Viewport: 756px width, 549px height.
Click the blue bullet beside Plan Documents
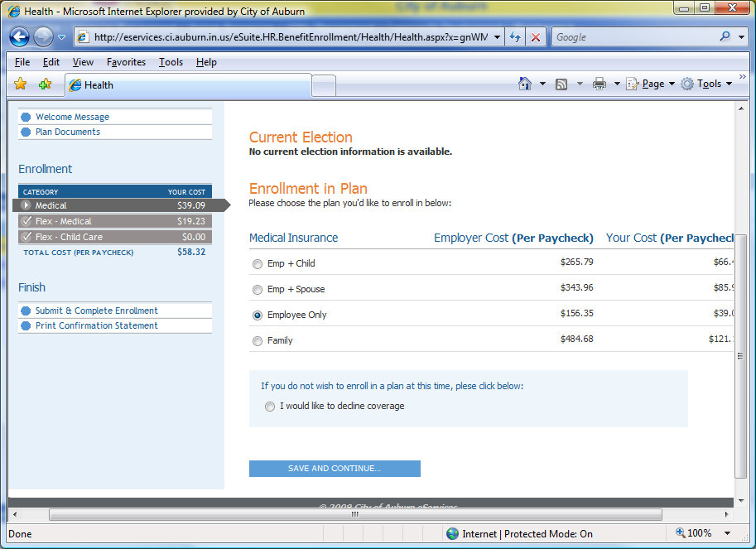(x=26, y=132)
